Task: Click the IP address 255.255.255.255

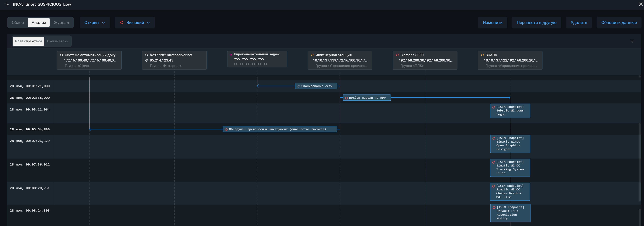Action: tap(249, 59)
